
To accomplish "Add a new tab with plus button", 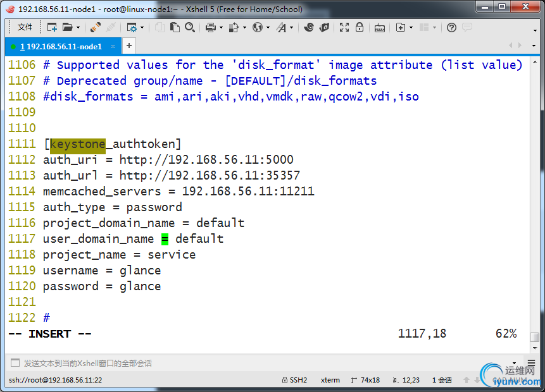I will pos(129,46).
